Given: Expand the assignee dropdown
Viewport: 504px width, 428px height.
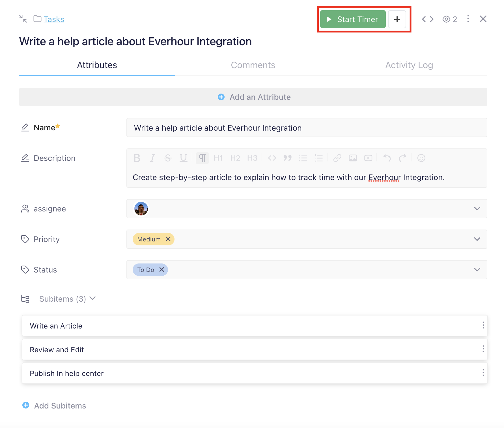Looking at the screenshot, I should [x=477, y=209].
